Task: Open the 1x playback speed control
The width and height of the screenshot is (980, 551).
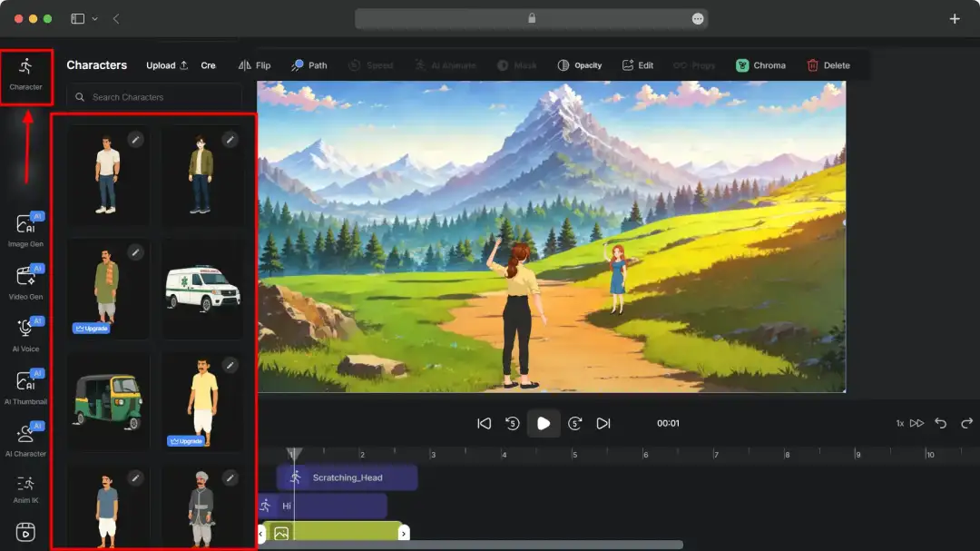Action: point(898,423)
